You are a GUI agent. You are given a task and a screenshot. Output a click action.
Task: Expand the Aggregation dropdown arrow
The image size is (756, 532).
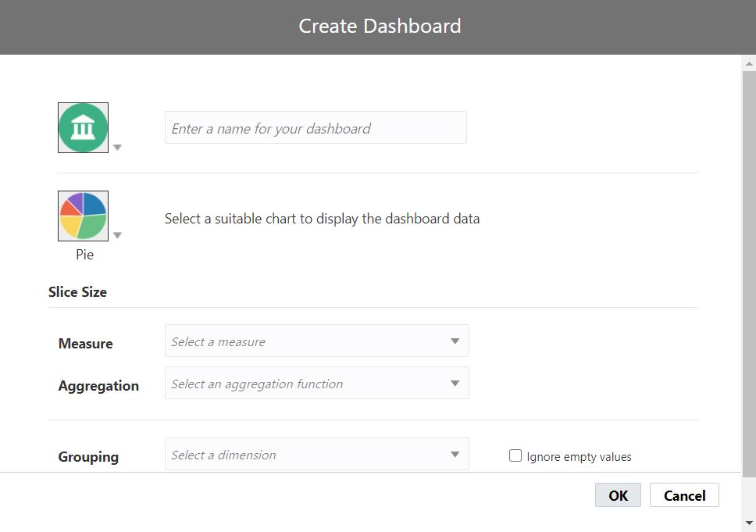click(x=455, y=384)
